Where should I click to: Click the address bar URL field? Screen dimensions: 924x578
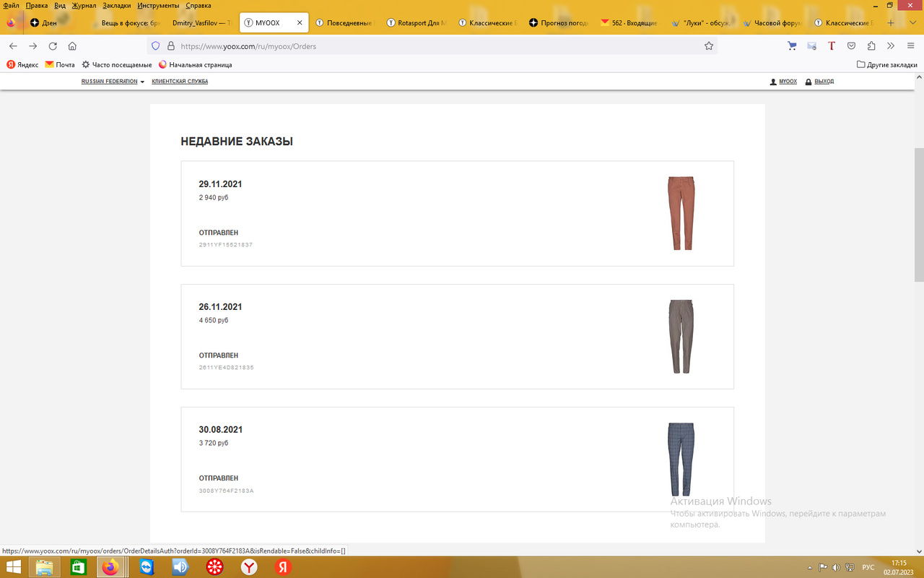pos(433,46)
